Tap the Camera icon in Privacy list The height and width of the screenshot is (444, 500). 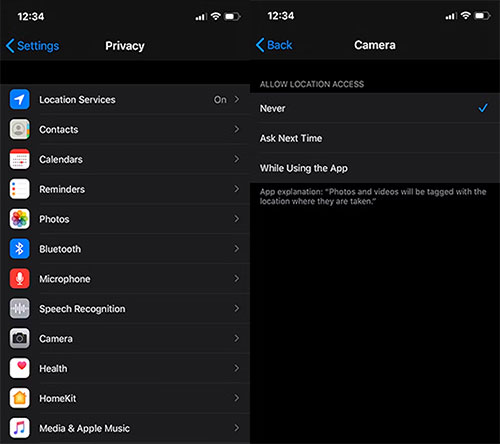(x=20, y=338)
